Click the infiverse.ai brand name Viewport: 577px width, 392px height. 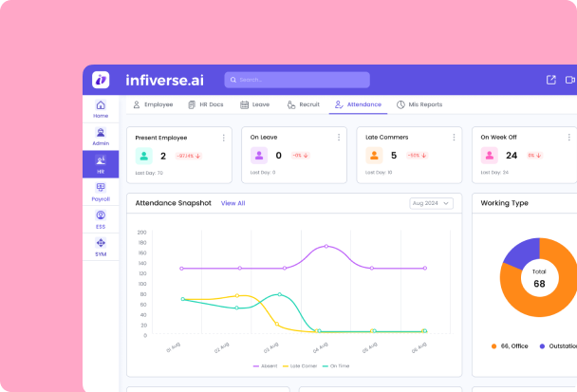point(164,81)
